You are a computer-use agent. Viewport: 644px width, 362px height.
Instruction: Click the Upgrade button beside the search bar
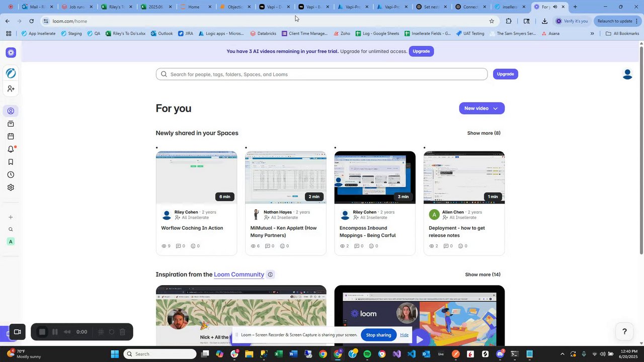point(505,74)
